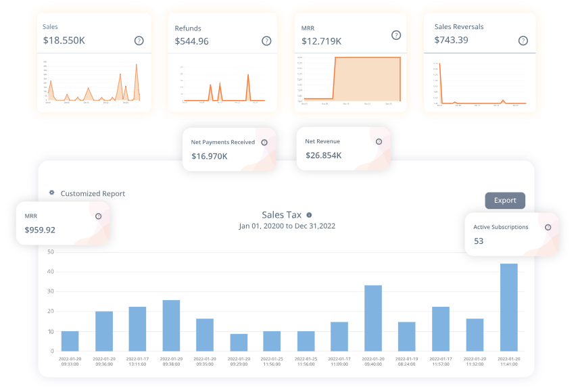Click the axis label 2022-01-20 11:32:00
578x392 pixels.
point(475,362)
